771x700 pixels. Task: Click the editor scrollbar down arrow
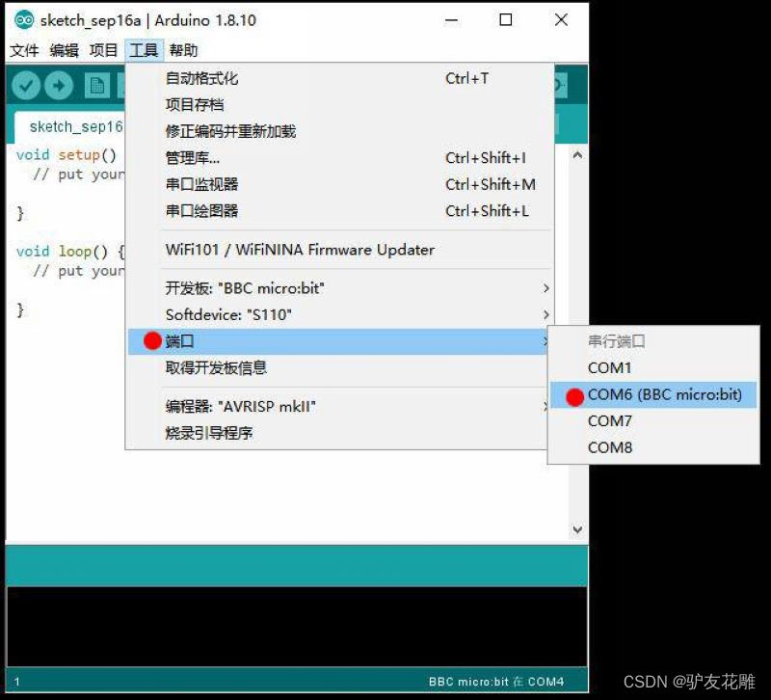click(x=577, y=529)
